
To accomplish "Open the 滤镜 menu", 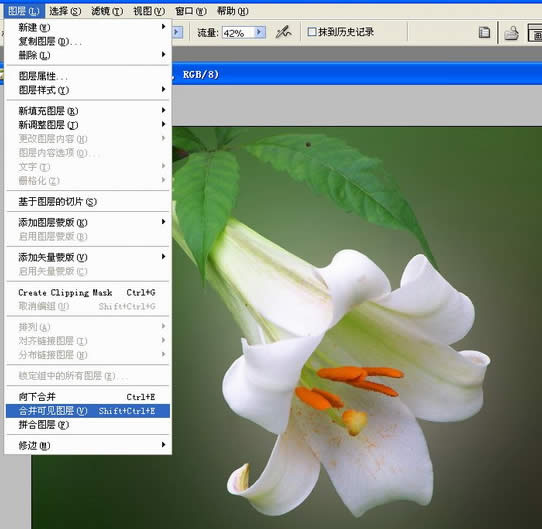I will click(x=107, y=11).
